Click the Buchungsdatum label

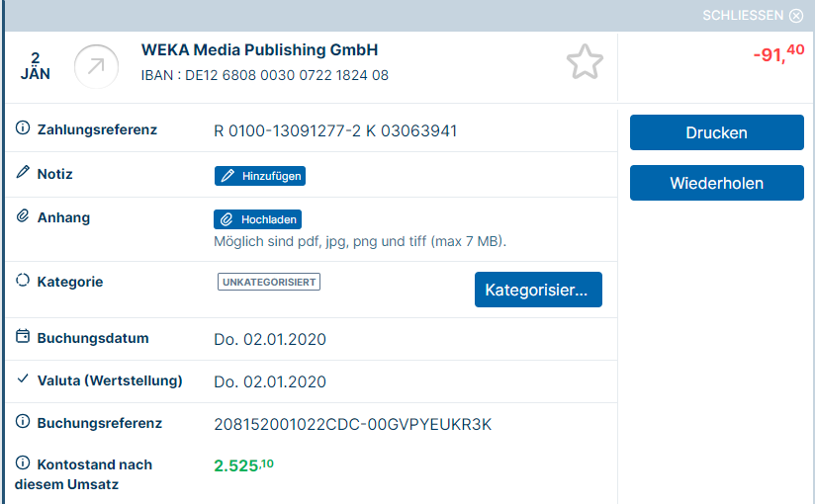click(93, 338)
